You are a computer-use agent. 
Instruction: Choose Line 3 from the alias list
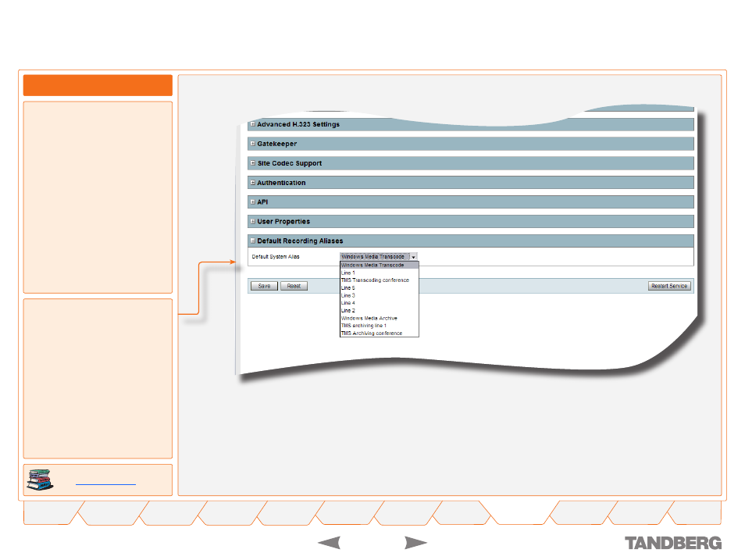[x=380, y=296]
